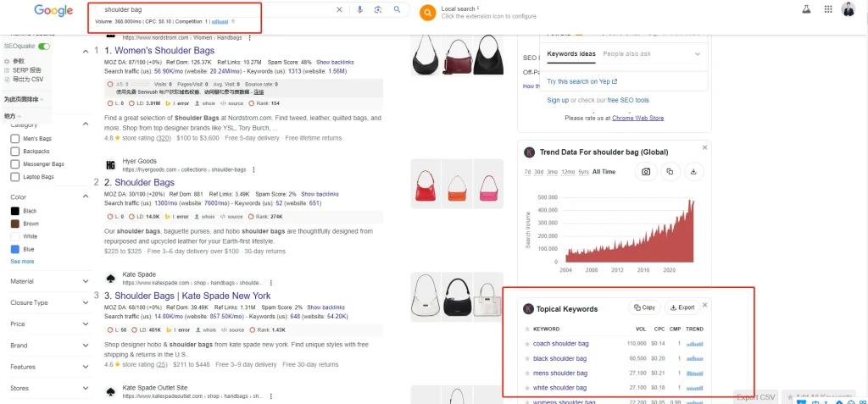Viewport: 868px width, 404px height.
Task: Expand the Material filter
Action: pos(86,282)
